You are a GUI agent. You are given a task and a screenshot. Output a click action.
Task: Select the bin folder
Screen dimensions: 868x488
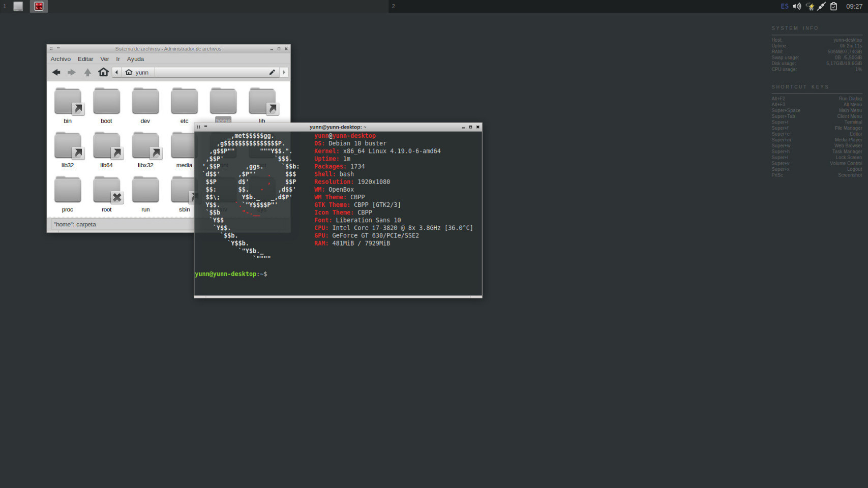pyautogui.click(x=68, y=106)
